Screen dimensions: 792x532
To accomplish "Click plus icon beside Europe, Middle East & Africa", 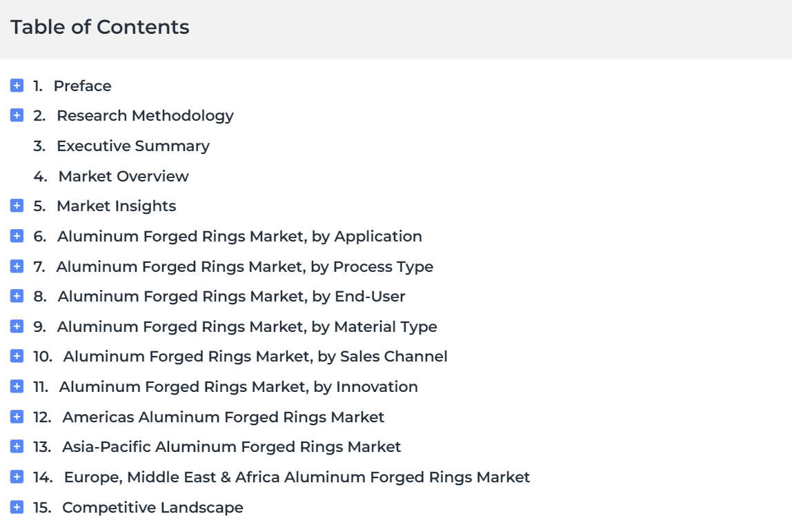I will click(x=17, y=477).
